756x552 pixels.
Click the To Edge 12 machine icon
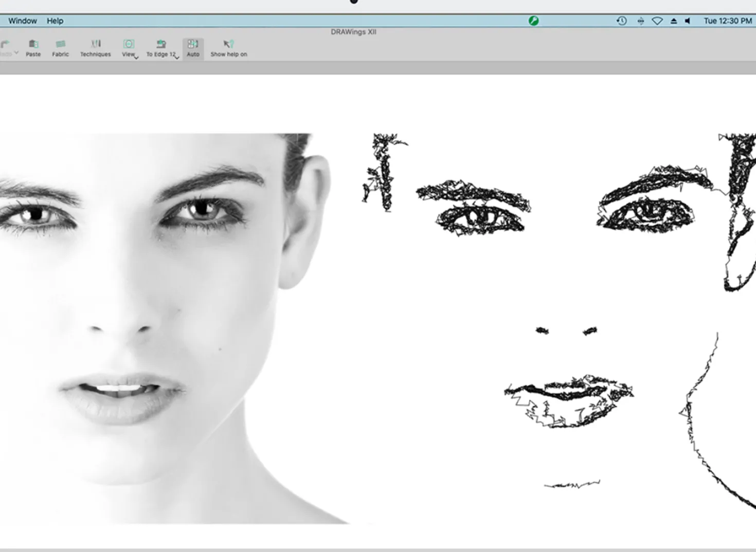(161, 44)
